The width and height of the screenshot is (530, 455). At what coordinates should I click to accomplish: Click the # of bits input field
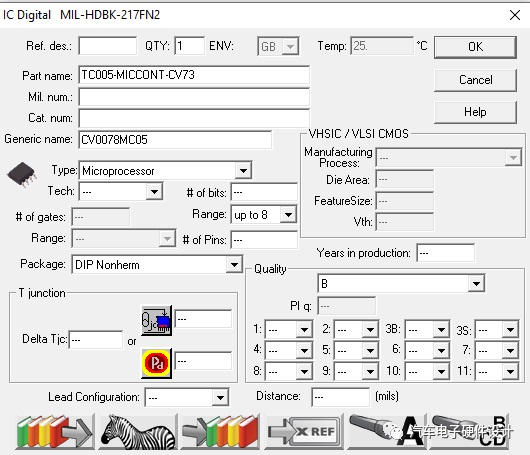(x=264, y=192)
